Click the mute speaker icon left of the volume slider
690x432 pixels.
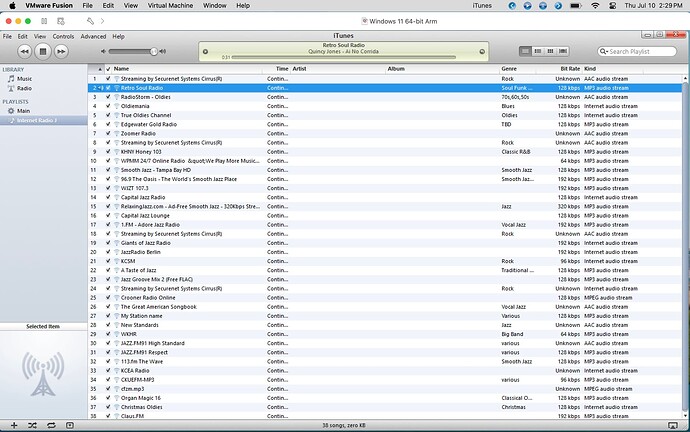[103, 51]
